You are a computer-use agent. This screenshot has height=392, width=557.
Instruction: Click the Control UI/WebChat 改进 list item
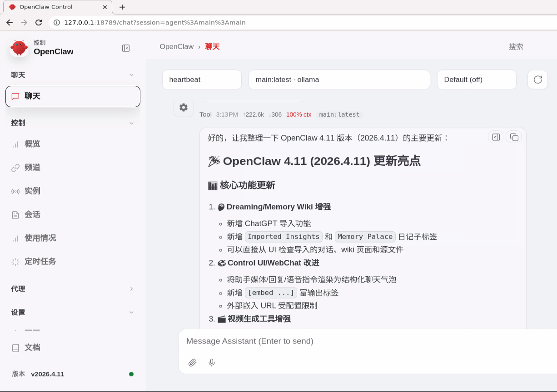click(x=268, y=263)
